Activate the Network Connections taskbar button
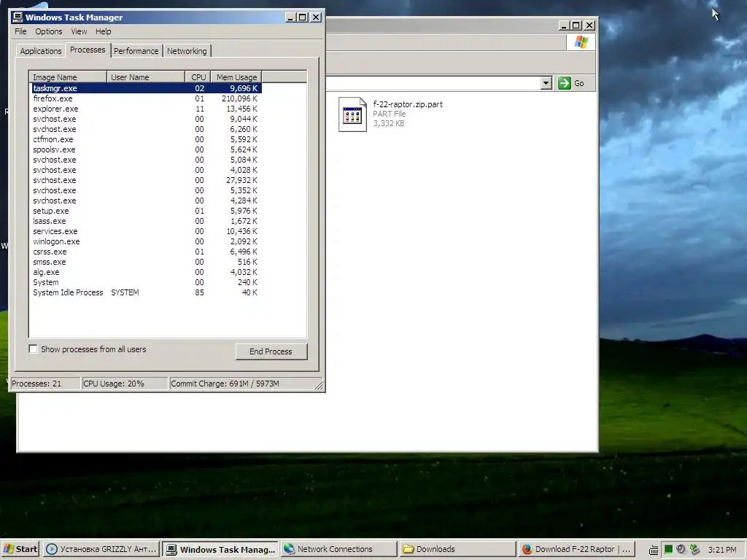Viewport: 747px width, 560px height. [x=338, y=549]
